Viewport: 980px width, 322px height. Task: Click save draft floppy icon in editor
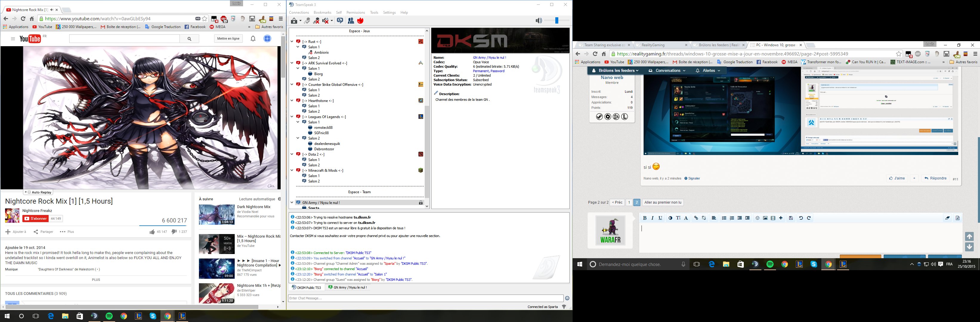tap(791, 218)
